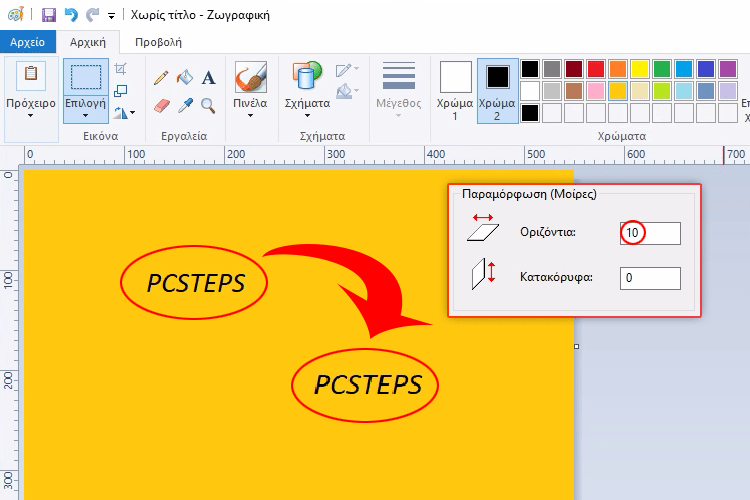Image resolution: width=750 pixels, height=500 pixels.
Task: Switch to the Προβολή tab
Action: (x=158, y=42)
